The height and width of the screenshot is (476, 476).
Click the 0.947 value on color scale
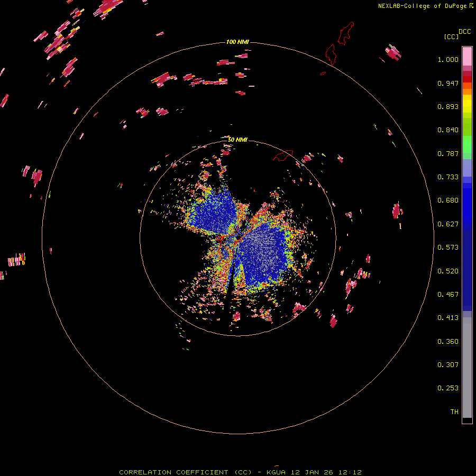coord(448,83)
